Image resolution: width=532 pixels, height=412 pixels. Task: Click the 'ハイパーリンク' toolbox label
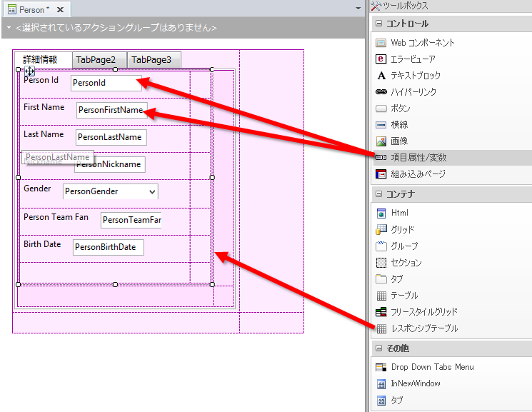click(413, 91)
